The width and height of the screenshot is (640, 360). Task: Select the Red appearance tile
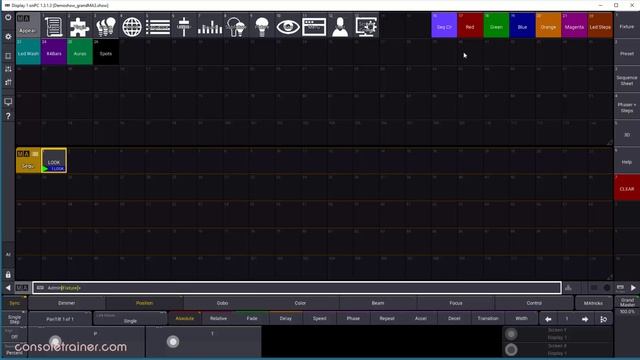(x=470, y=25)
